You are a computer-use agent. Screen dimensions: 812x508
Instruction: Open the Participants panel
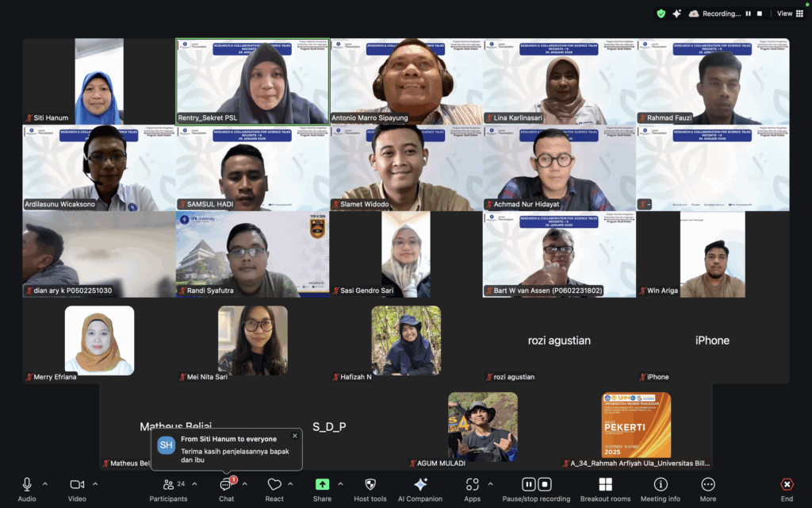pyautogui.click(x=168, y=485)
